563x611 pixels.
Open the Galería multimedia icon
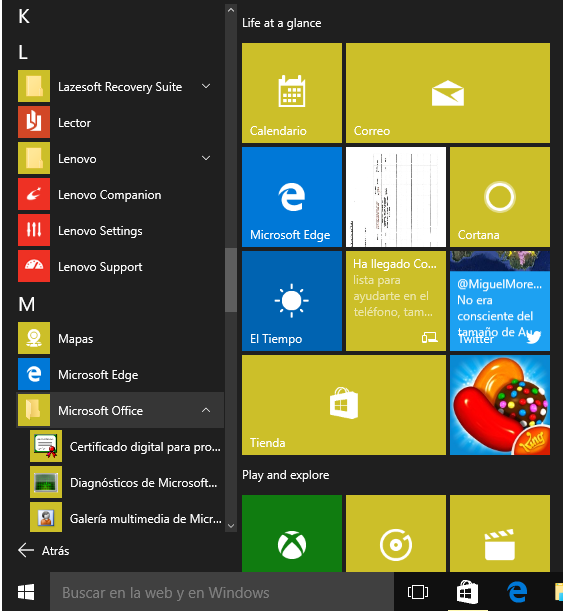pyautogui.click(x=46, y=517)
